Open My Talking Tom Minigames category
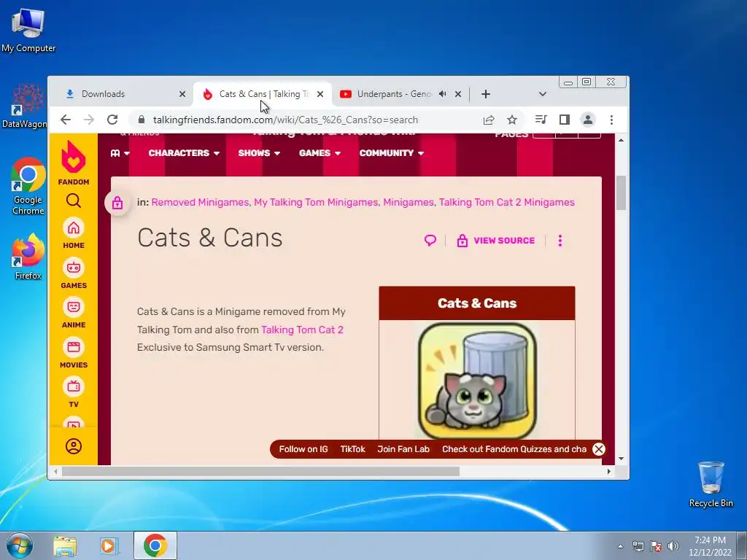Screen dimensions: 747x560 coord(316,203)
